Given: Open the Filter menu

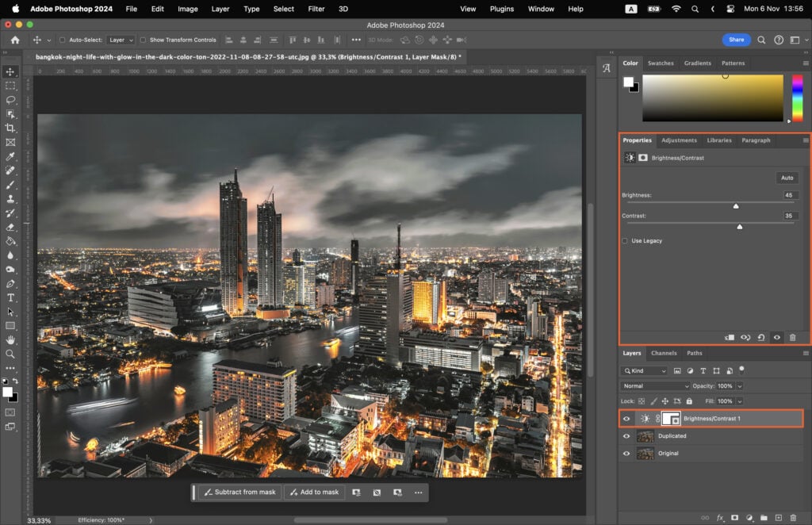Looking at the screenshot, I should pyautogui.click(x=316, y=9).
